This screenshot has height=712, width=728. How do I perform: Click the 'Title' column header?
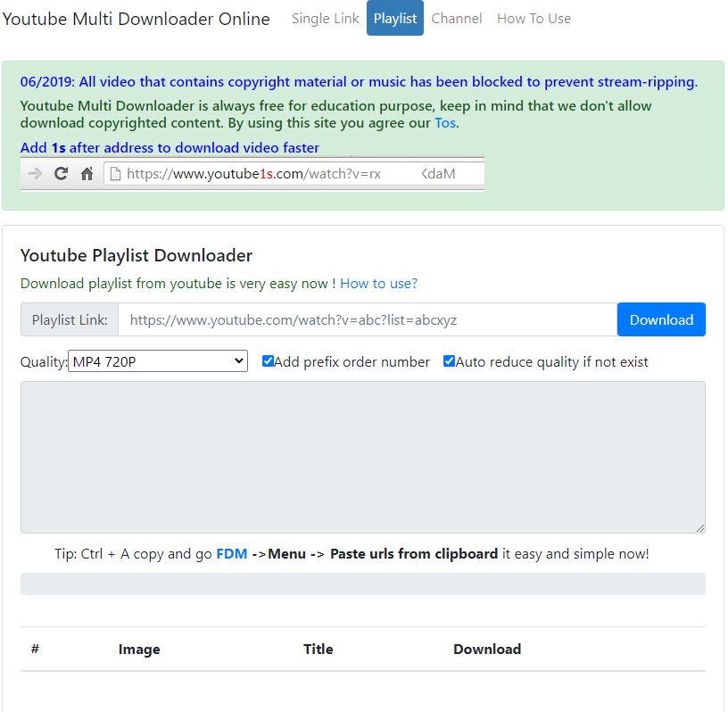[x=318, y=649]
